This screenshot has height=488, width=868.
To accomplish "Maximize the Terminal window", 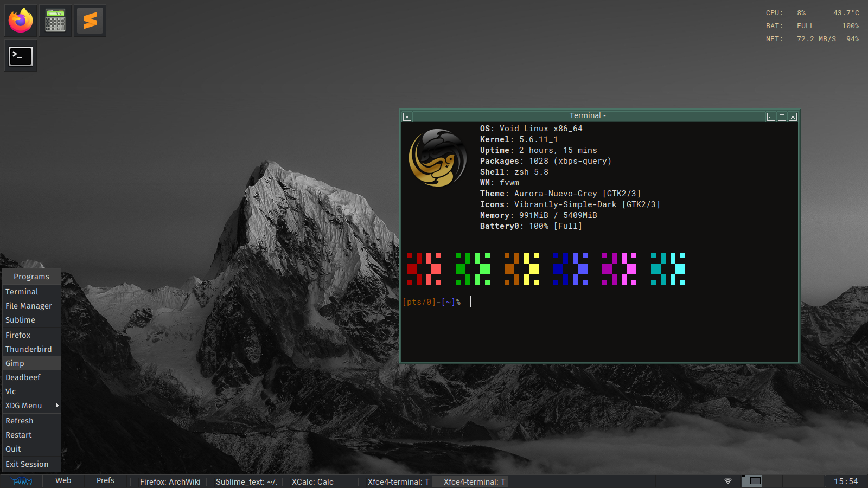I will click(x=782, y=117).
